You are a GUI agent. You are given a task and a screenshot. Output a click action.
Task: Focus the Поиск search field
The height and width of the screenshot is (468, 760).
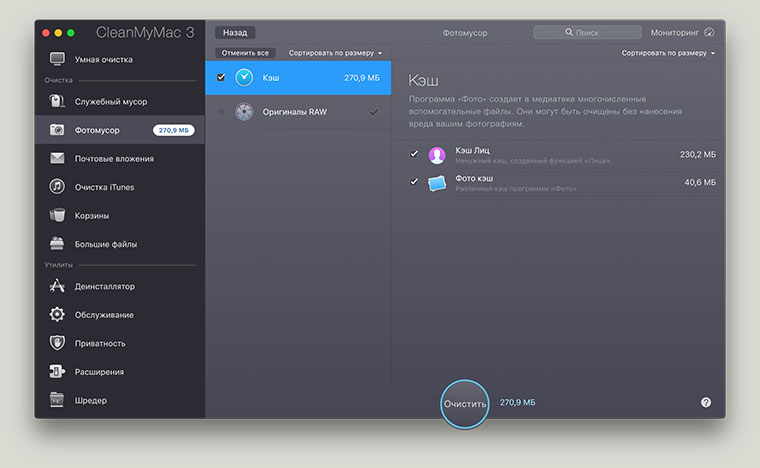587,32
